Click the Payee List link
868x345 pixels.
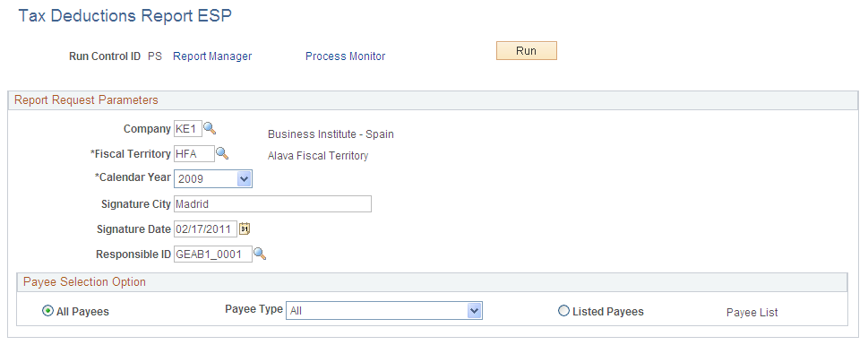pos(752,313)
